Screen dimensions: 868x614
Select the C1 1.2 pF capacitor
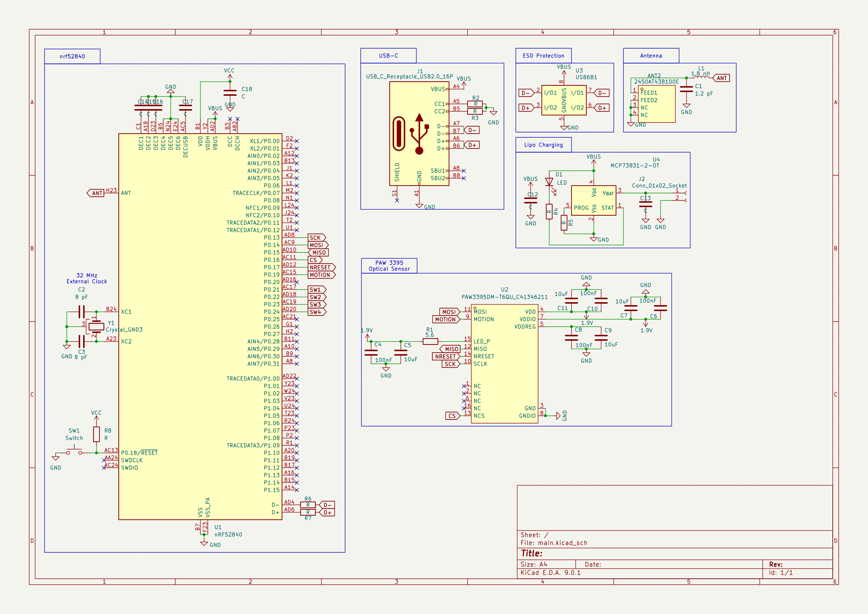coord(687,89)
